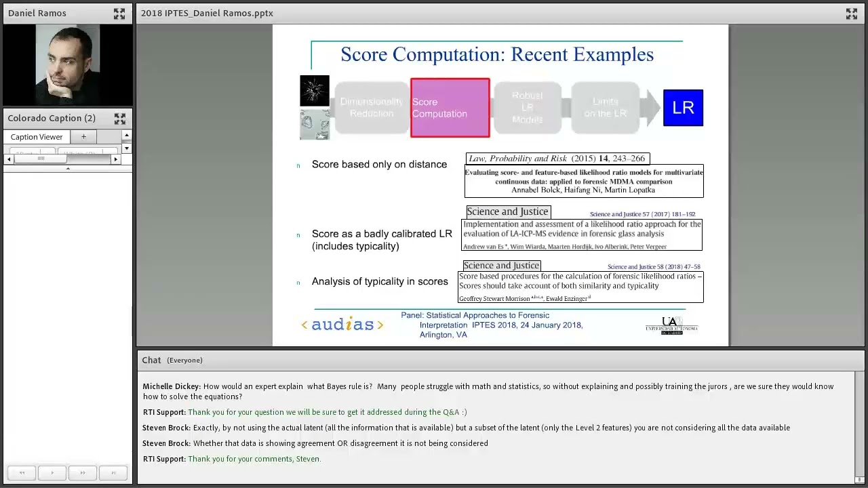Click the Universidad Autonoma logo
Image resolution: width=868 pixels, height=488 pixels.
[x=671, y=325]
